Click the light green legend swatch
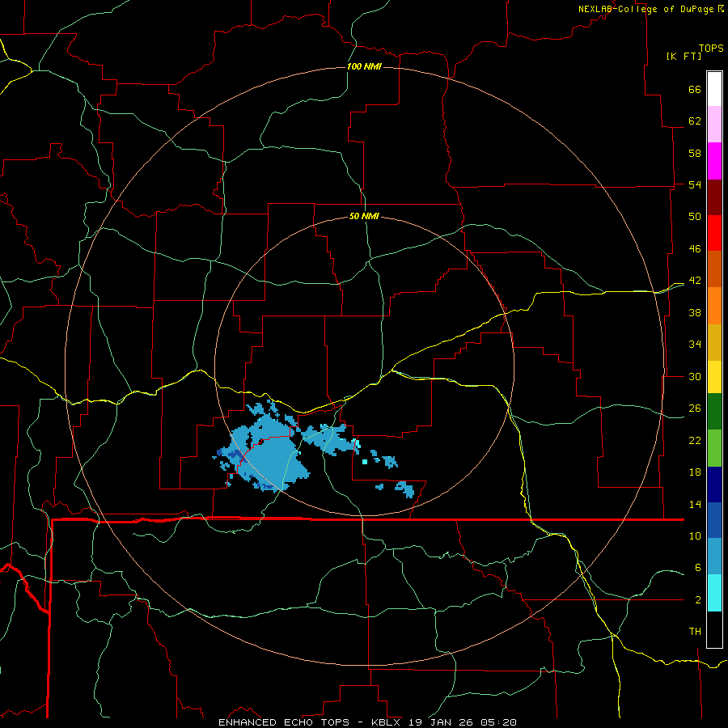 (x=714, y=448)
